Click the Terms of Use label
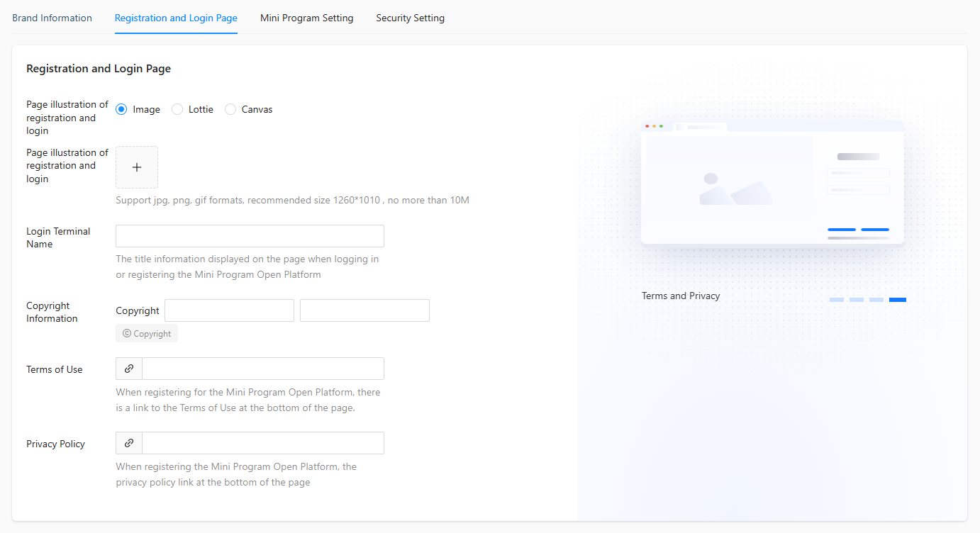Image resolution: width=980 pixels, height=533 pixels. (x=55, y=369)
